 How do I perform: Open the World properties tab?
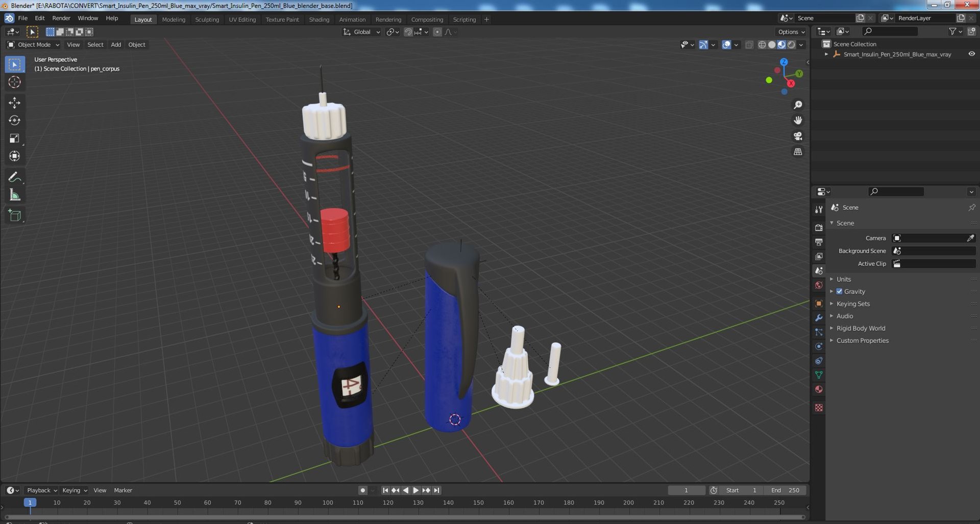[x=819, y=285]
